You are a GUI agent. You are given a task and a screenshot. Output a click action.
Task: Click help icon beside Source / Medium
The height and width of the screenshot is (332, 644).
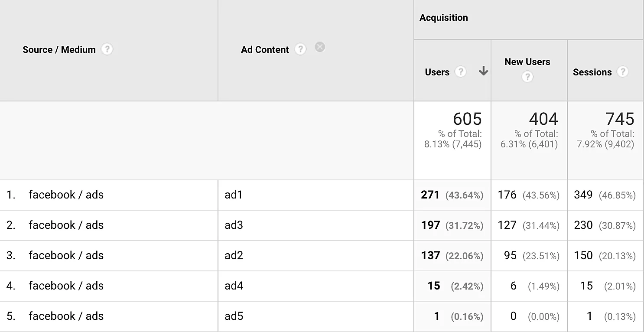tap(107, 49)
